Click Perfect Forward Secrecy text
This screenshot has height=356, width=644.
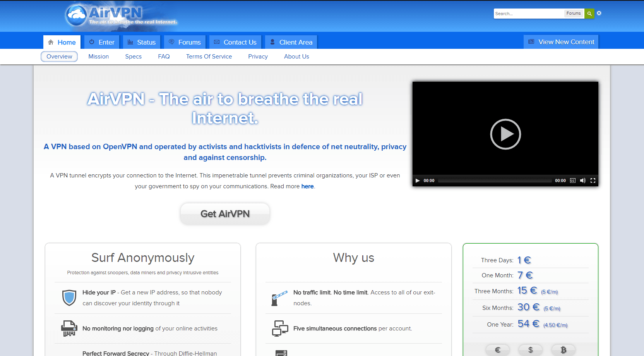pyautogui.click(x=116, y=353)
